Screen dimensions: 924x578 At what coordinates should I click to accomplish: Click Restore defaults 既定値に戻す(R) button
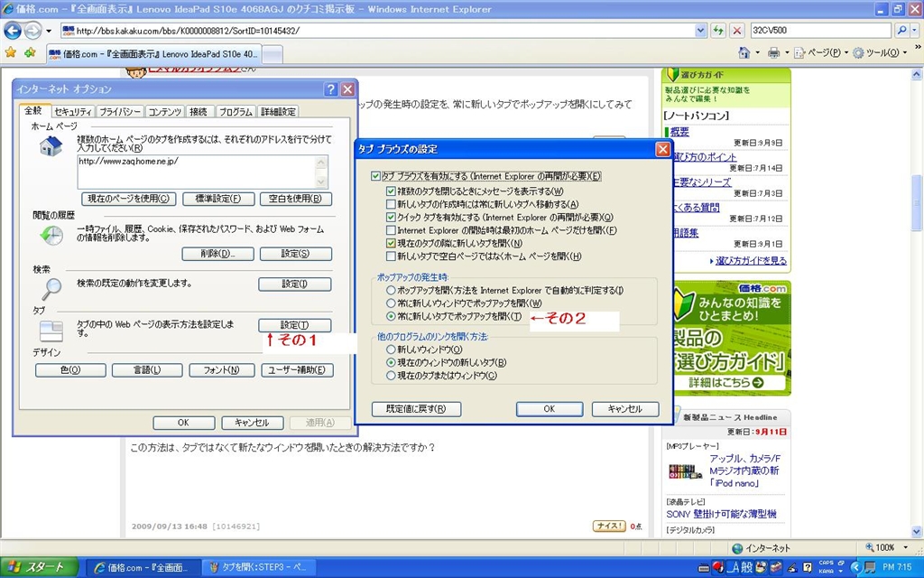[x=416, y=409]
